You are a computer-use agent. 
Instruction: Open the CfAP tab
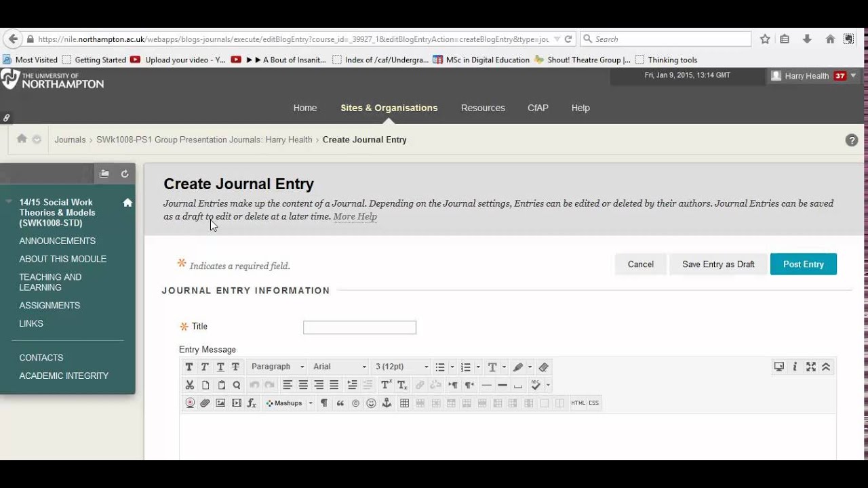pyautogui.click(x=538, y=108)
